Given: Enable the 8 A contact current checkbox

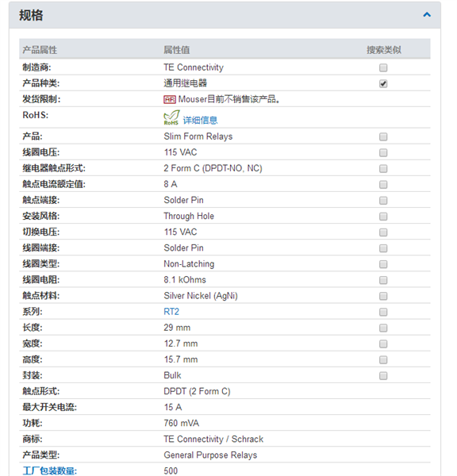Looking at the screenshot, I should pyautogui.click(x=383, y=185).
